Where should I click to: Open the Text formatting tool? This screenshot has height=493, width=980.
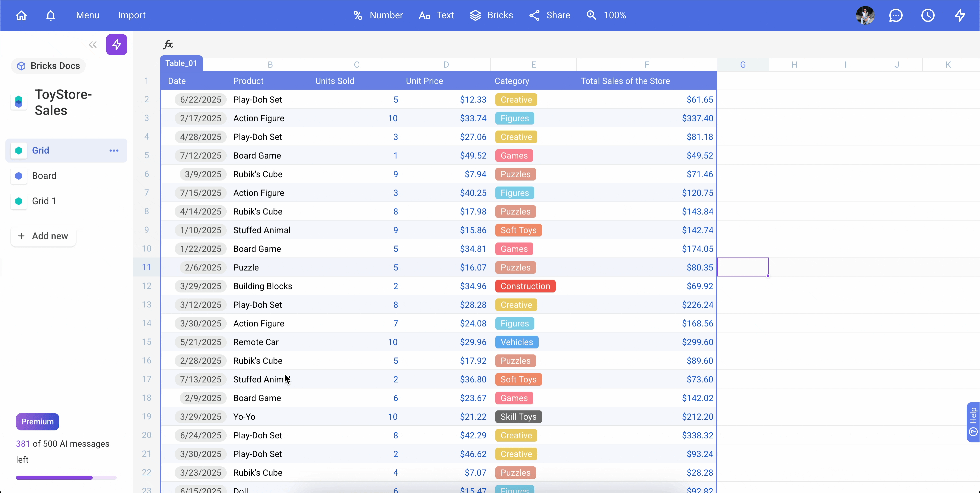436,15
